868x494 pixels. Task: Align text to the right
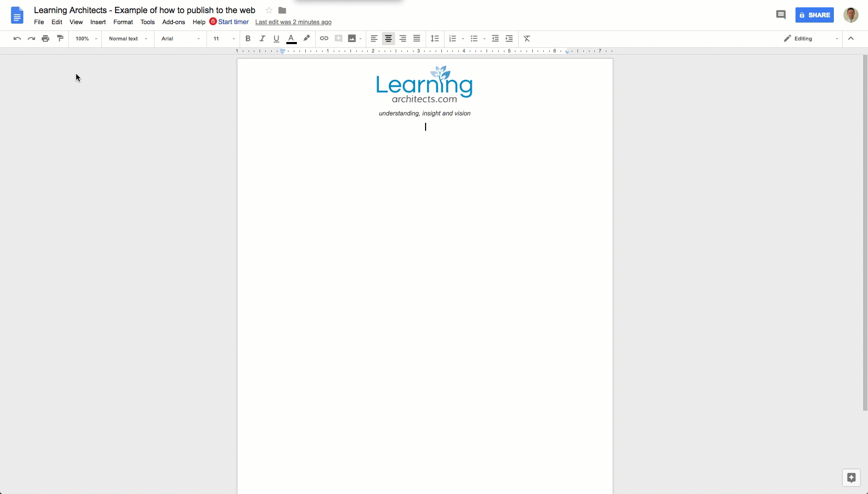click(x=402, y=38)
